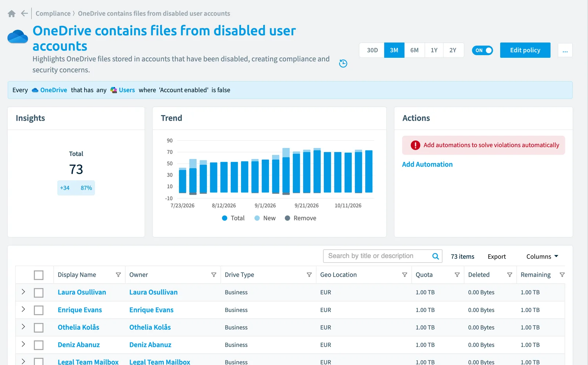
Task: Click the search magnifier icon
Action: [x=435, y=256]
